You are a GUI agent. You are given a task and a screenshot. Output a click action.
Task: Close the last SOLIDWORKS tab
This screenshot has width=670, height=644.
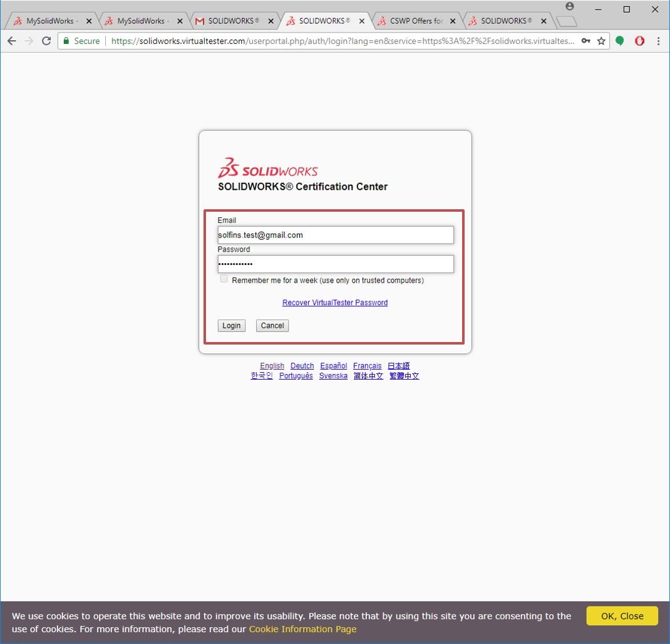(542, 20)
